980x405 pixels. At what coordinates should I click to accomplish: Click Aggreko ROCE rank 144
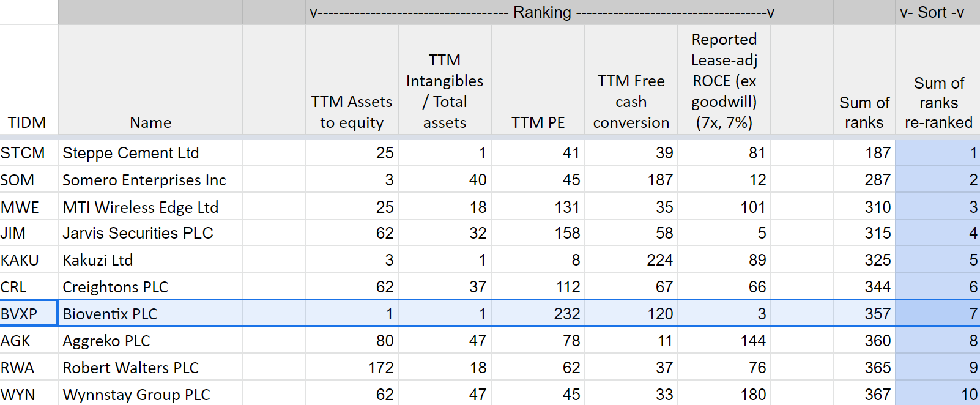tap(724, 341)
